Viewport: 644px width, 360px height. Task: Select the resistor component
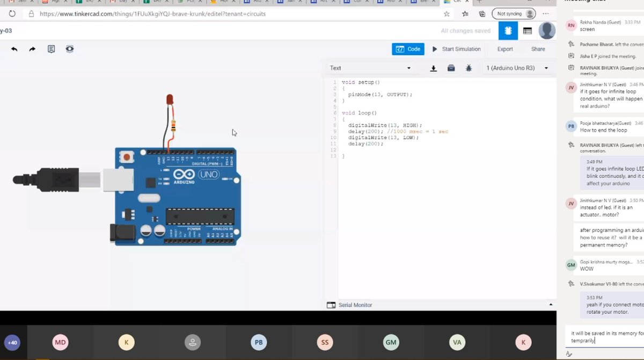(x=173, y=127)
